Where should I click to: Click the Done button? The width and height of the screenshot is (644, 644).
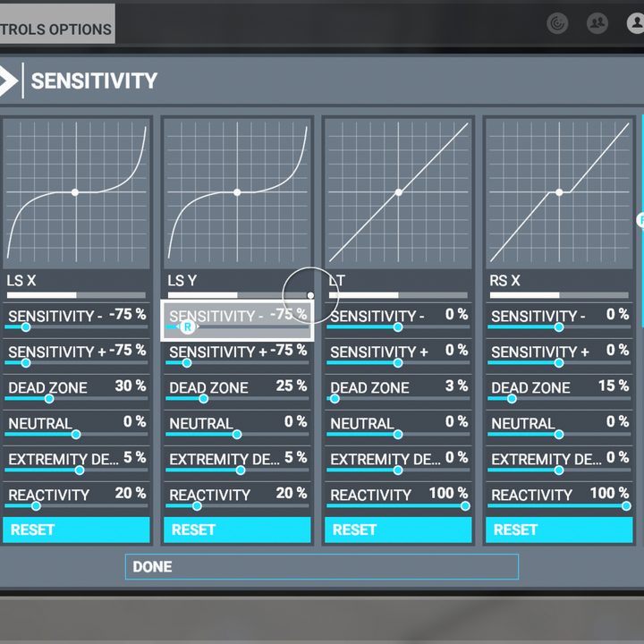(x=322, y=567)
